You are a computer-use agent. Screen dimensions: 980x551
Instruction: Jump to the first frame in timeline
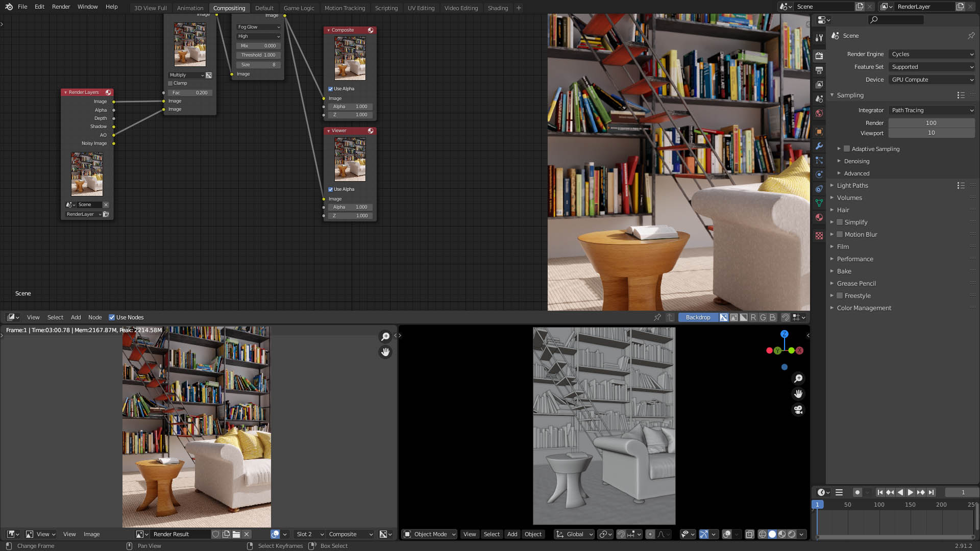880,492
